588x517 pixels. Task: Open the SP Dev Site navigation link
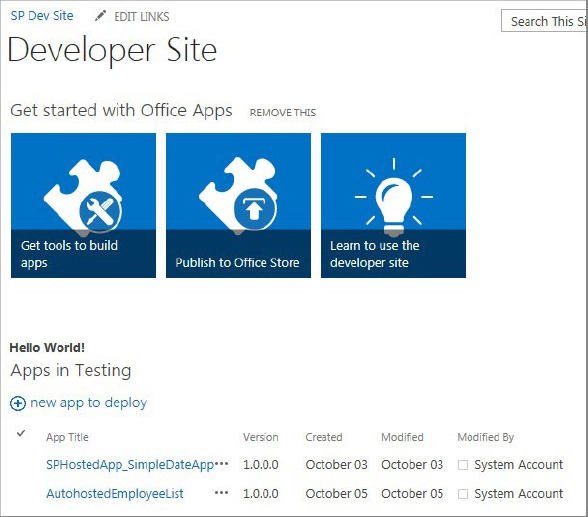(42, 16)
